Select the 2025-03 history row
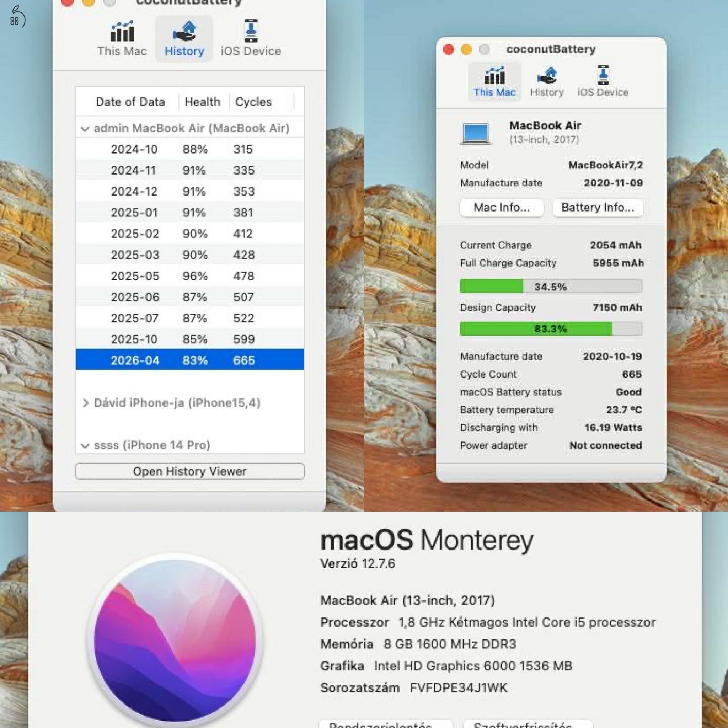The height and width of the screenshot is (728, 728). (190, 255)
